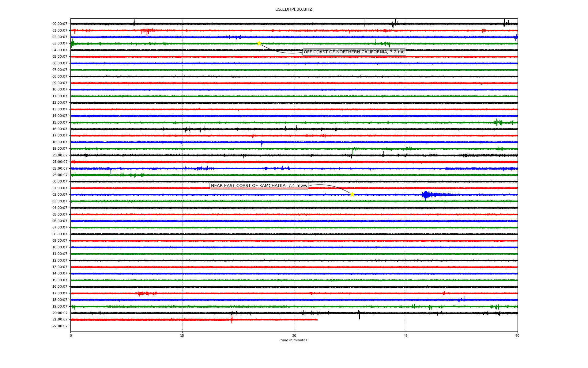588x368 pixels.
Task: Click the 45 tick label on the x-axis
Action: click(x=406, y=335)
